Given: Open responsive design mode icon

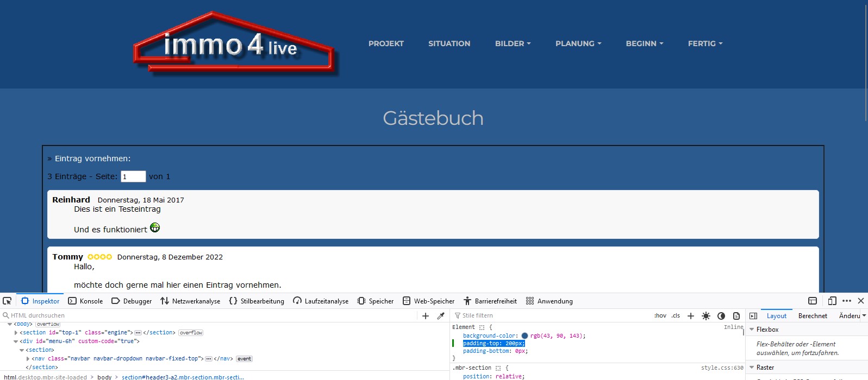Looking at the screenshot, I should tap(832, 301).
